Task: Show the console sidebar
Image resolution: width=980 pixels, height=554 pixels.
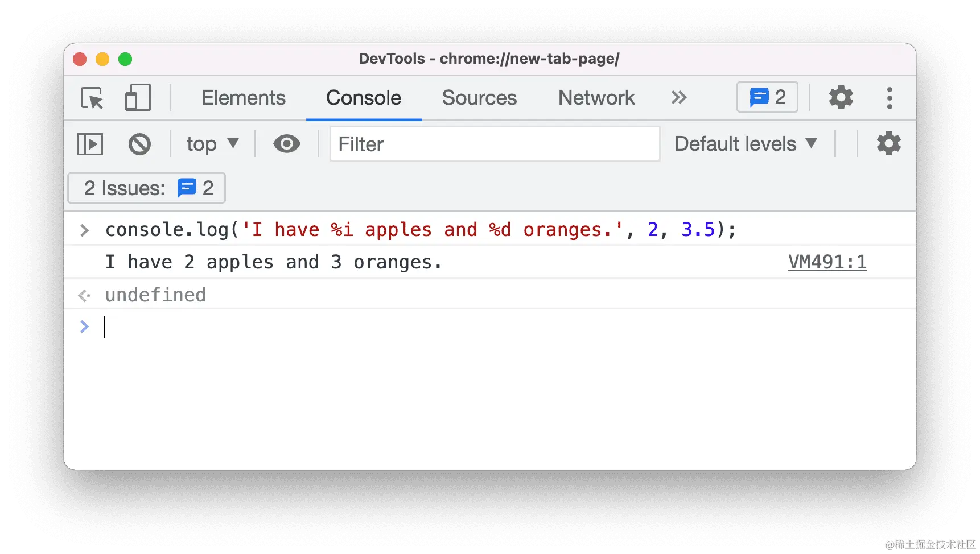Action: pos(90,144)
